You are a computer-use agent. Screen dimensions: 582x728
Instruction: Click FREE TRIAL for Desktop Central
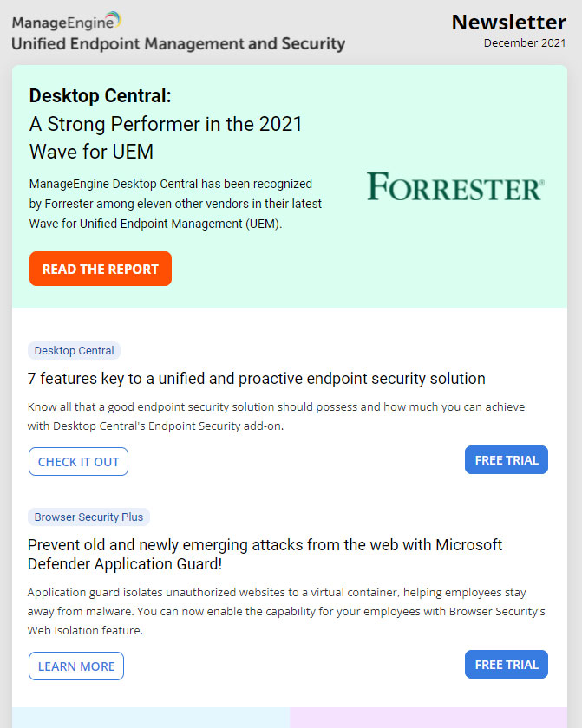[507, 460]
